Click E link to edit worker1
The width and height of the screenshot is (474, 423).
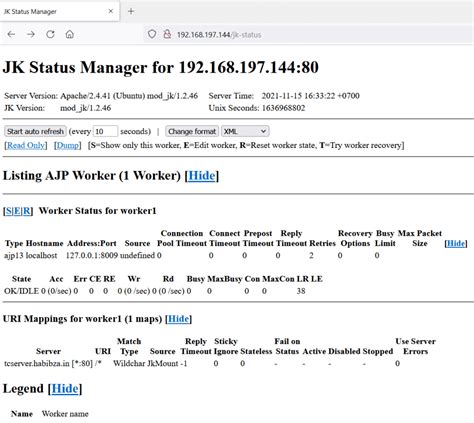[x=17, y=211]
